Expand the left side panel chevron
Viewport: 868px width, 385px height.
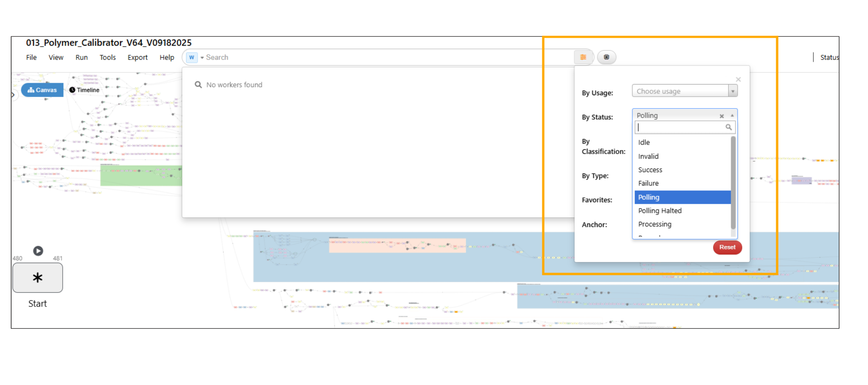[x=13, y=94]
